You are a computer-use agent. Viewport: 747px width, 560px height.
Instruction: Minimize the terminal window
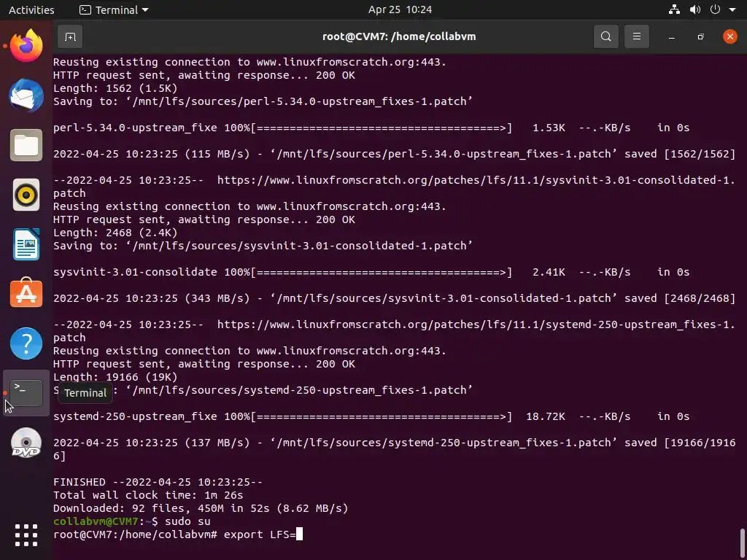pos(672,36)
